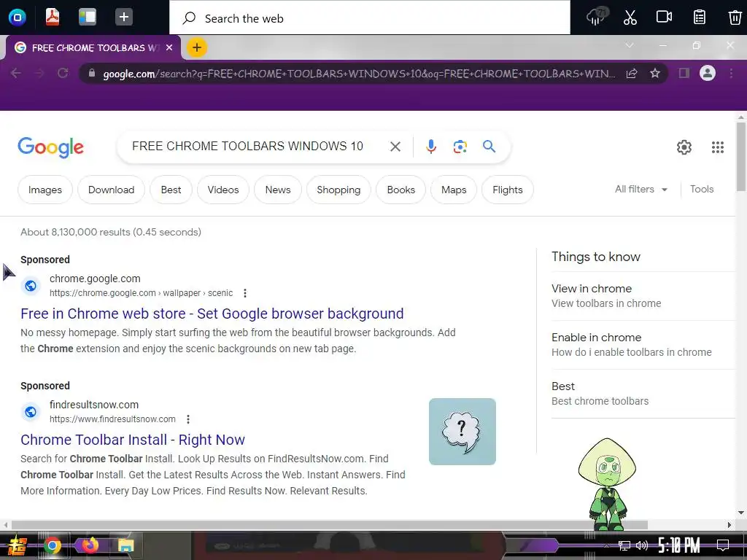Toggle the Chrome side panel

(684, 74)
